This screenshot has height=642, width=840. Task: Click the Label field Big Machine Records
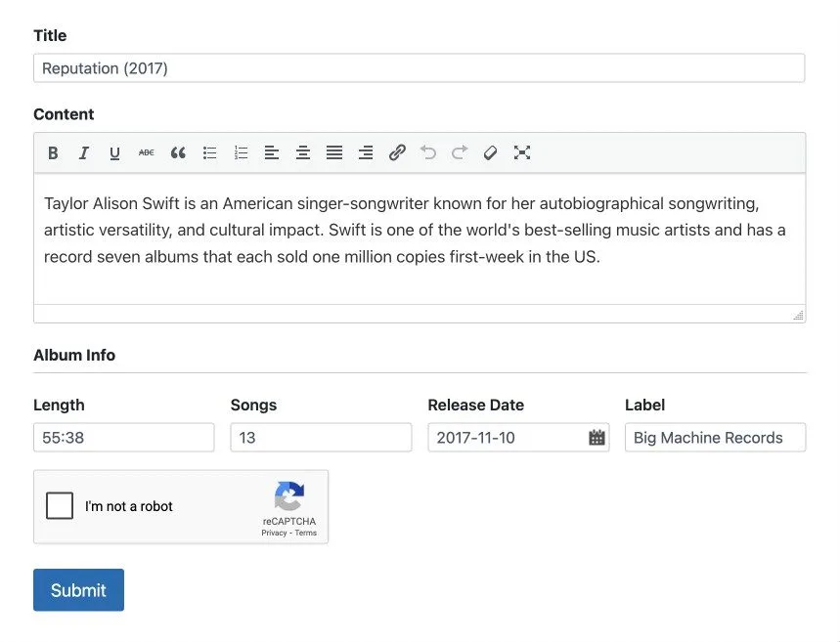(x=715, y=438)
